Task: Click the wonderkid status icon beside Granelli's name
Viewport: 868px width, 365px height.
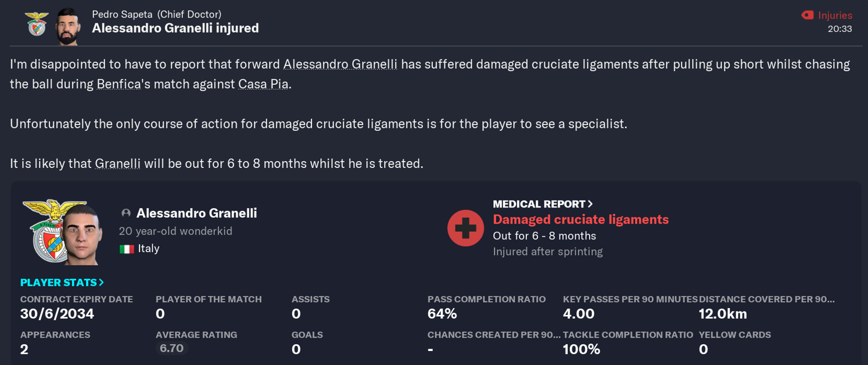Action: click(127, 213)
